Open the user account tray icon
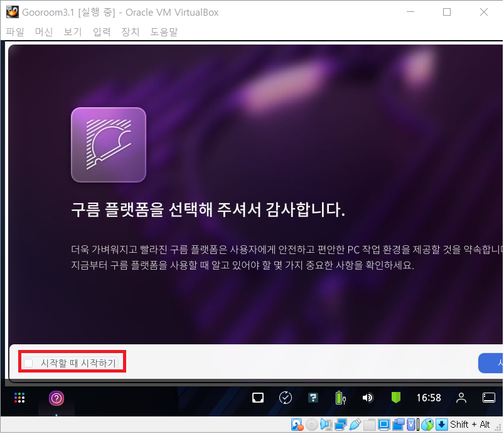504x434 pixels. coord(462,399)
